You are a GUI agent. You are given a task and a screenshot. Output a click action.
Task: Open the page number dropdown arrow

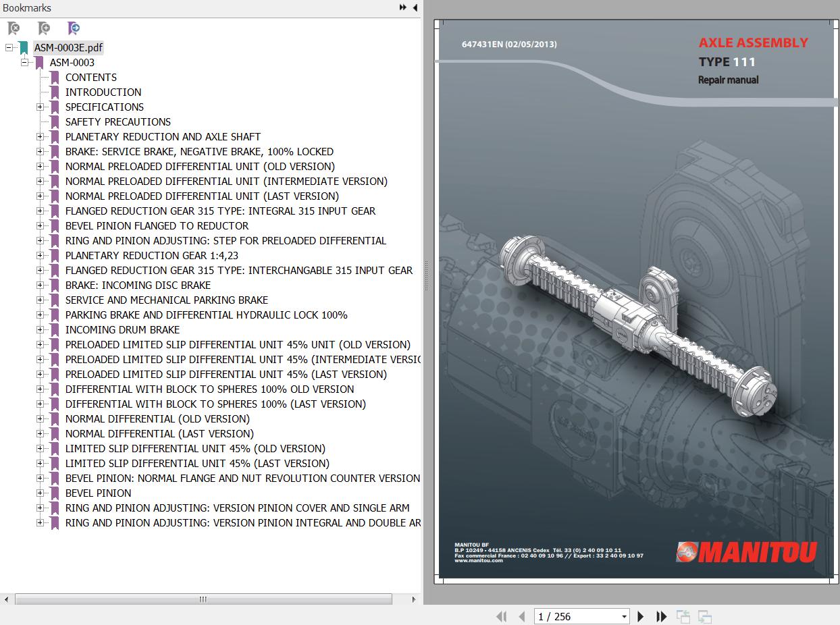tap(624, 616)
